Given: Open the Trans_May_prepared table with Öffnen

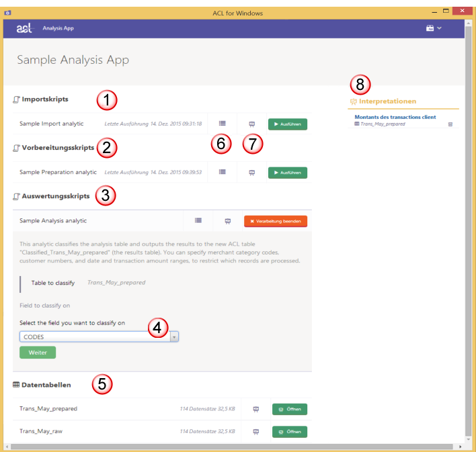Looking at the screenshot, I should [x=289, y=409].
